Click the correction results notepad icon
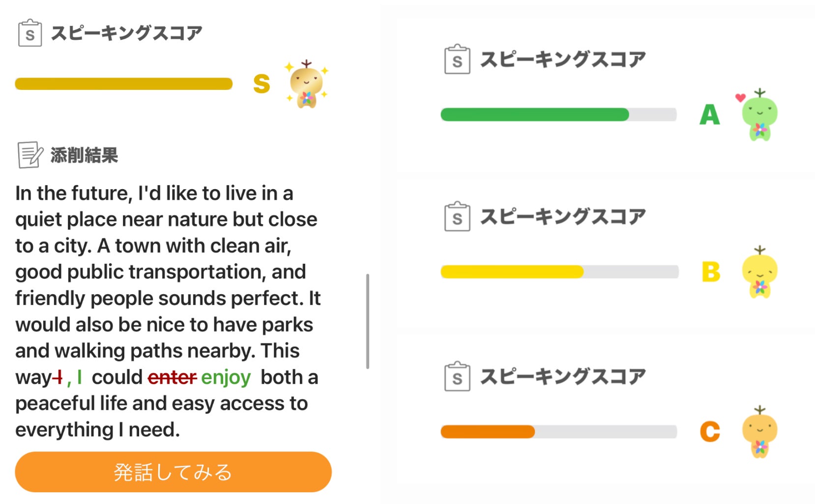 pos(29,155)
